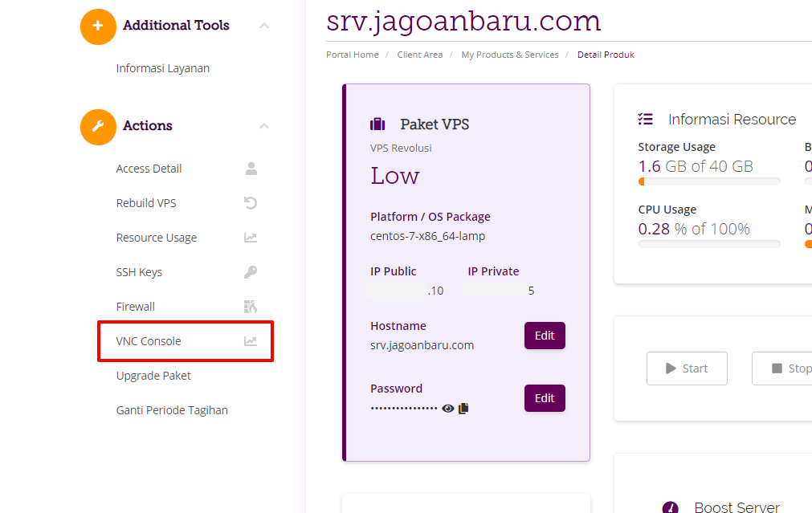The image size is (812, 513).
Task: Click the Access Detail user icon
Action: click(x=251, y=169)
